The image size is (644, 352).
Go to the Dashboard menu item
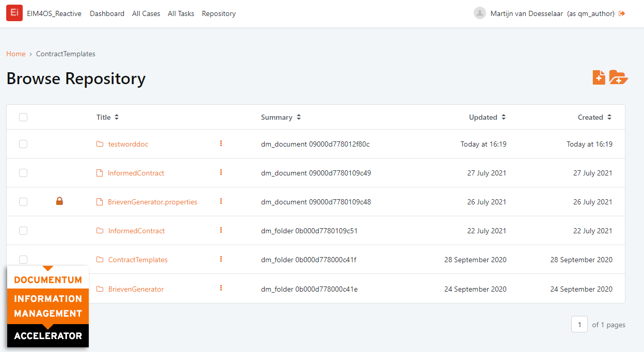pyautogui.click(x=107, y=14)
